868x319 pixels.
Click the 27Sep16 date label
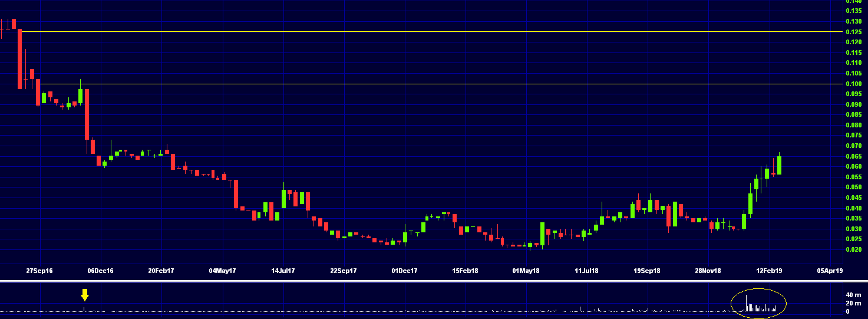tap(39, 271)
